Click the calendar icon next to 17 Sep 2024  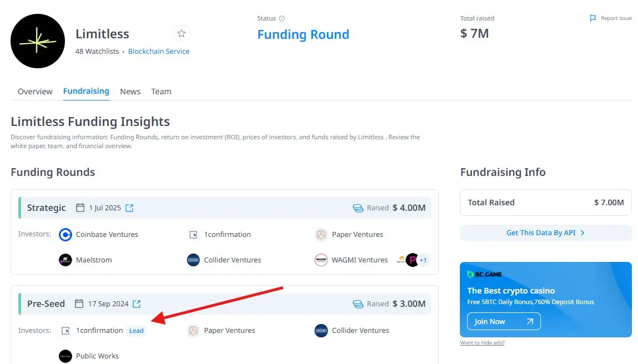pos(79,304)
